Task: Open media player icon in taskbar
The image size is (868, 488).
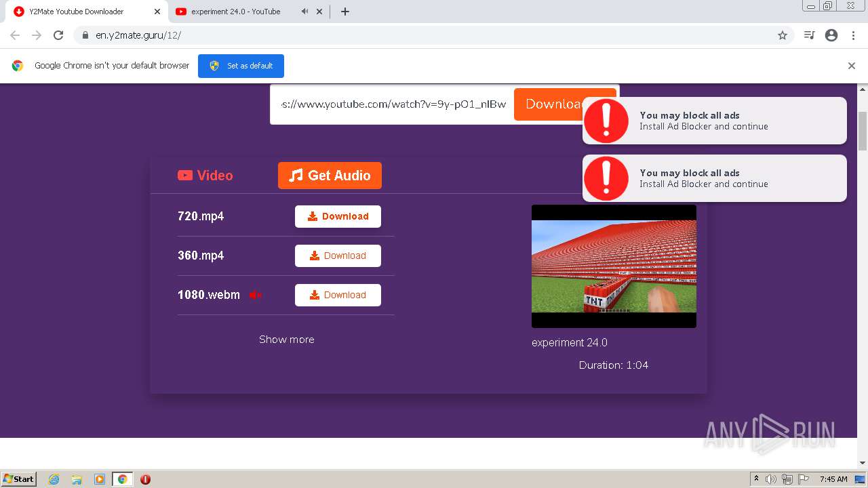Action: click(100, 479)
